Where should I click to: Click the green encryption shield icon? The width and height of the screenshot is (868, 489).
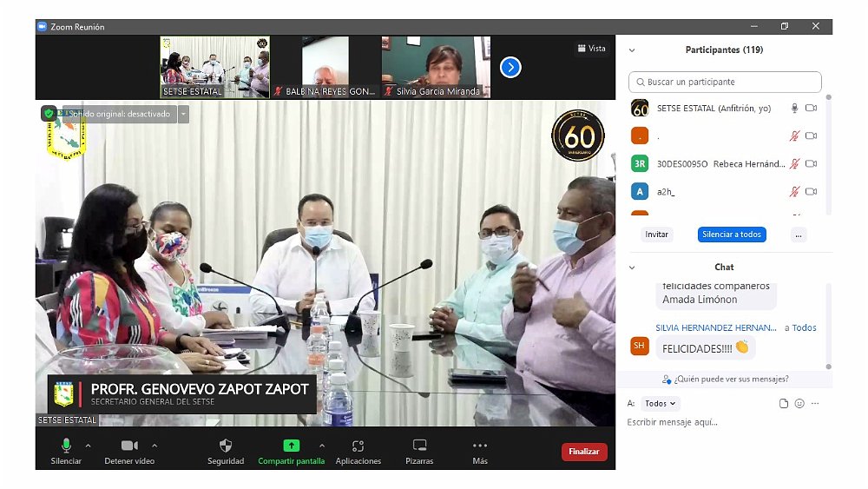[49, 114]
